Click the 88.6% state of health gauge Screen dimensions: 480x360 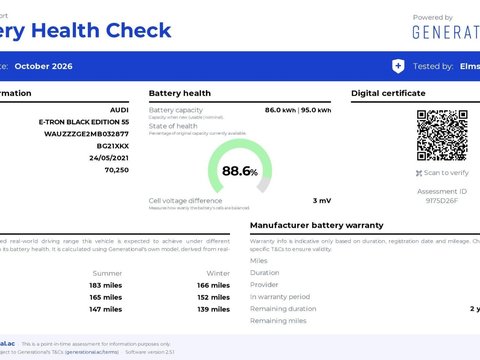(x=240, y=166)
